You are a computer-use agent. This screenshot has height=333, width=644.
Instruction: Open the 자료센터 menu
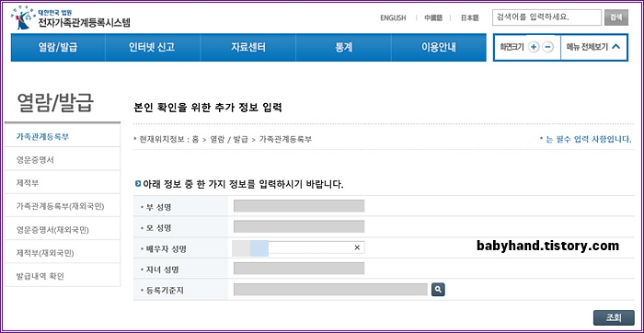(x=248, y=47)
